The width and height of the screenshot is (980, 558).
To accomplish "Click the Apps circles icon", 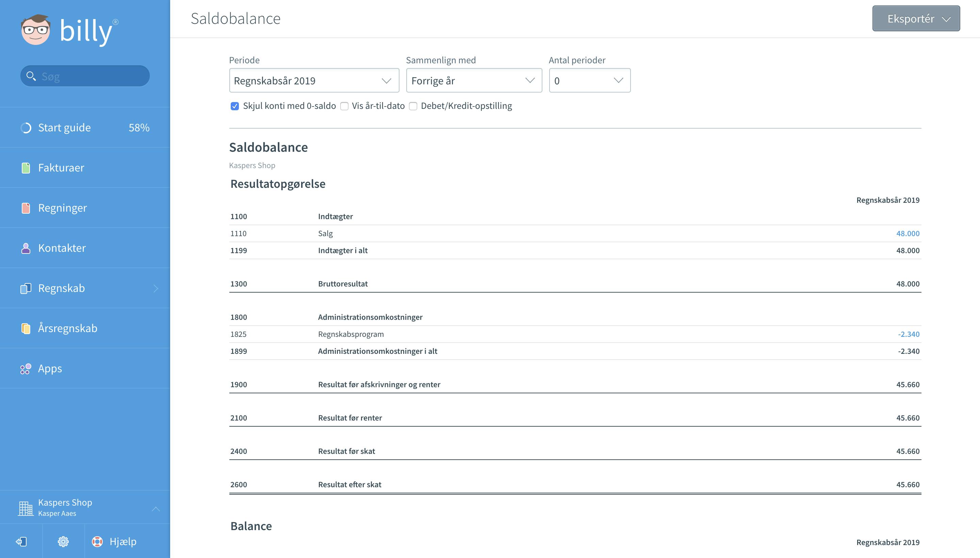I will 26,369.
